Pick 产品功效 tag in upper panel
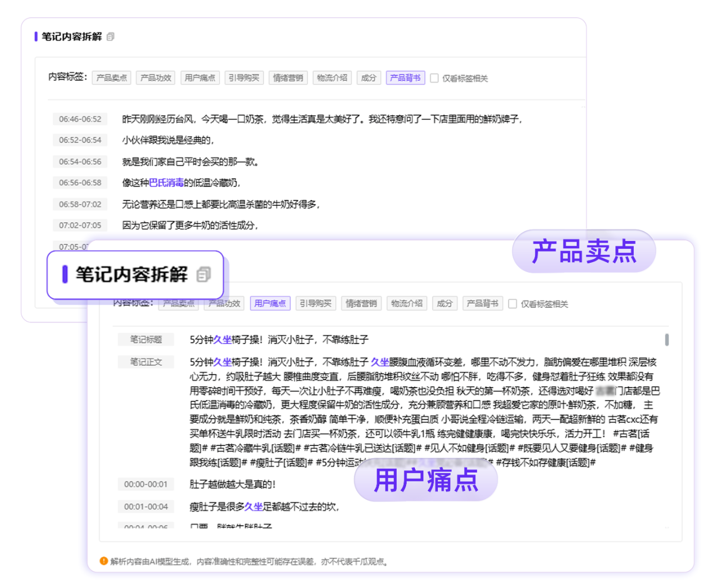Viewport: 714px width, 588px height. pos(156,78)
